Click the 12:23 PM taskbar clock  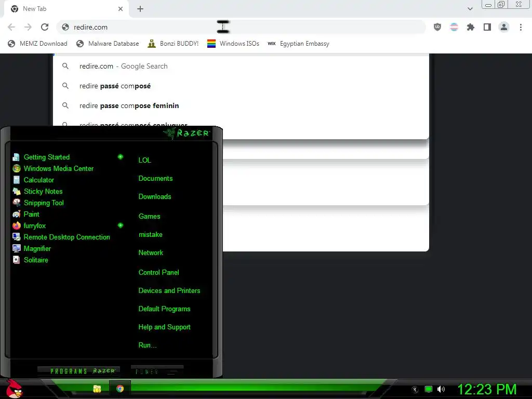(x=487, y=390)
